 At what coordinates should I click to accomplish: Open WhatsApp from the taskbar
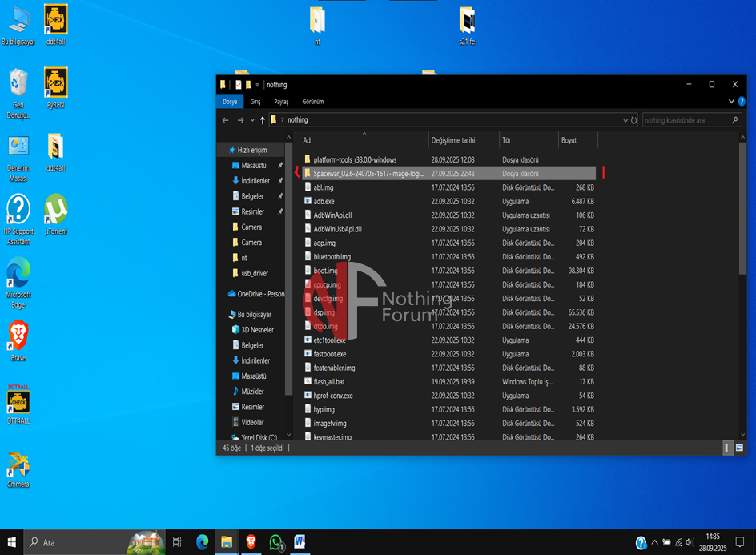coord(276,542)
